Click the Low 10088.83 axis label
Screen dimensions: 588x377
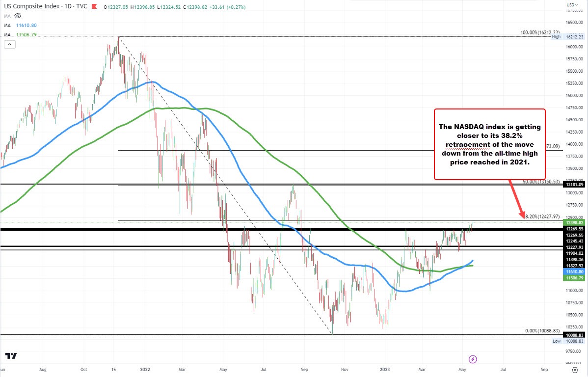pos(568,341)
